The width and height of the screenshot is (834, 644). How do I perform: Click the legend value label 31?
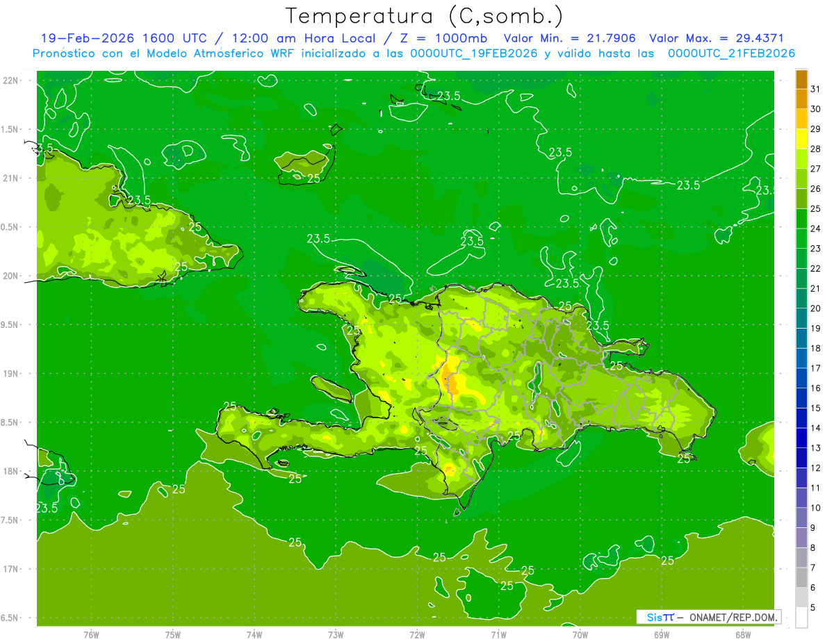point(815,89)
